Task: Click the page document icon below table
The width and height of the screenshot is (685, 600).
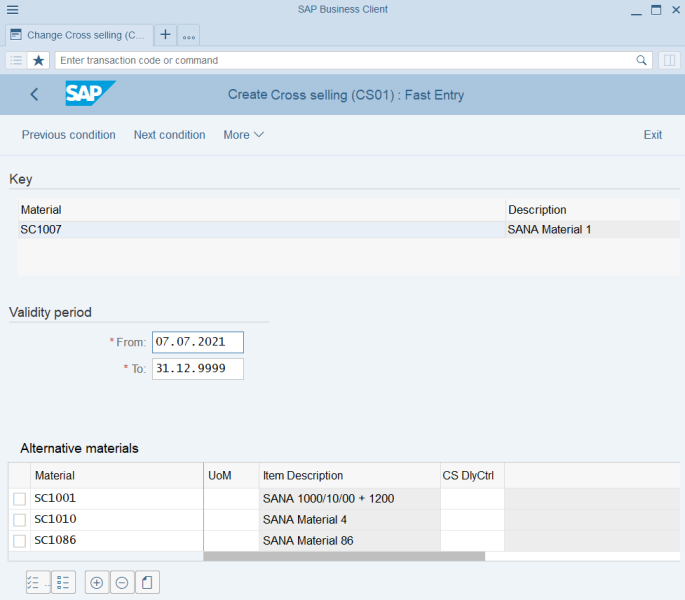Action: pos(147,583)
